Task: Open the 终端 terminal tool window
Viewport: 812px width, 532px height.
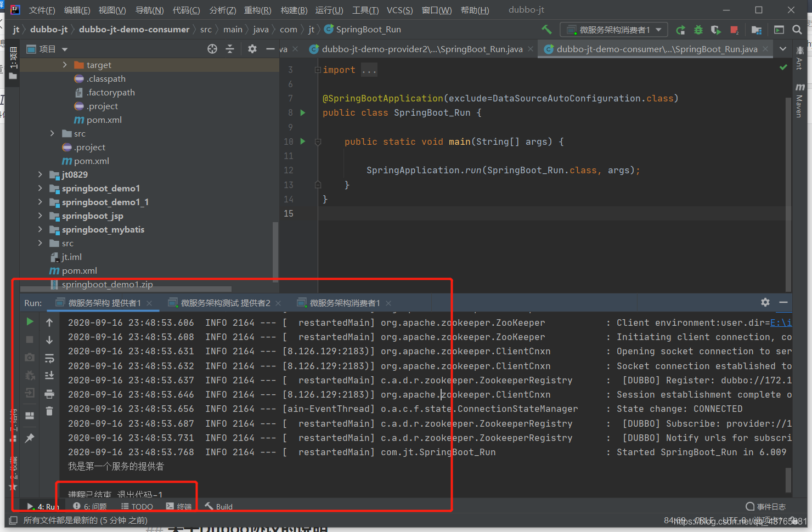Action: coord(179,507)
